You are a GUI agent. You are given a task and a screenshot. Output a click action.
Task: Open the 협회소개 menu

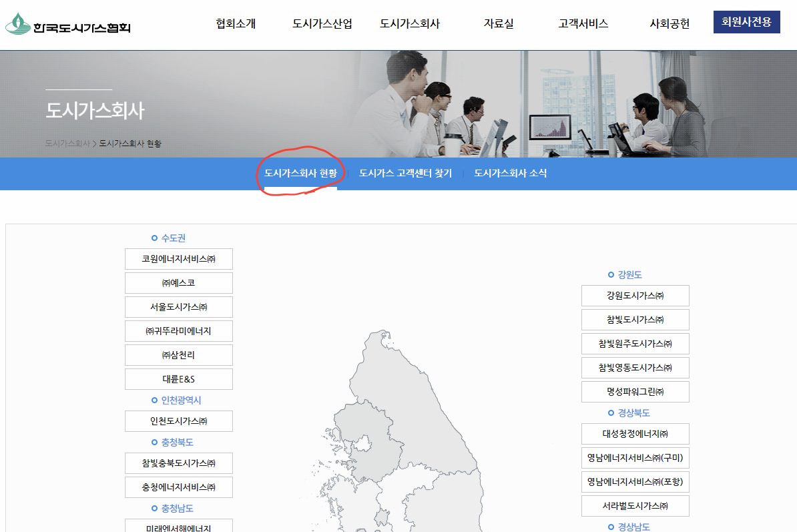click(x=234, y=22)
